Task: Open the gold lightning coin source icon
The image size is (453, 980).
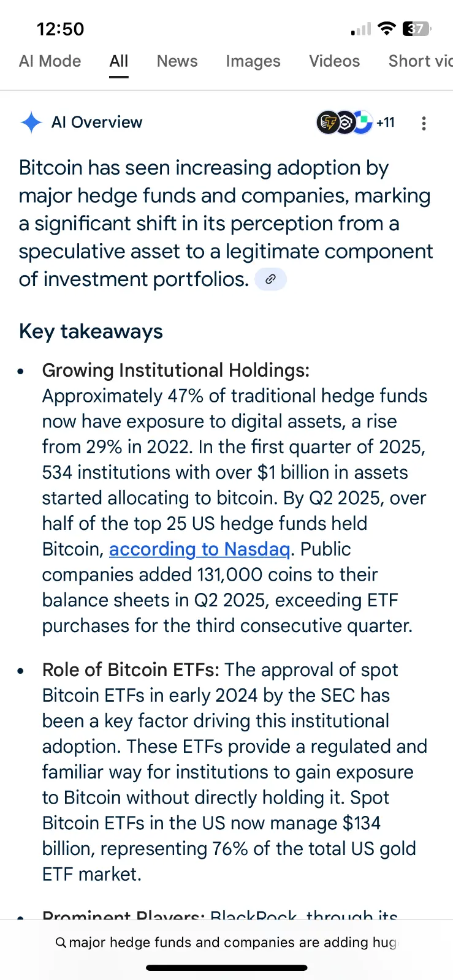Action: coord(328,123)
